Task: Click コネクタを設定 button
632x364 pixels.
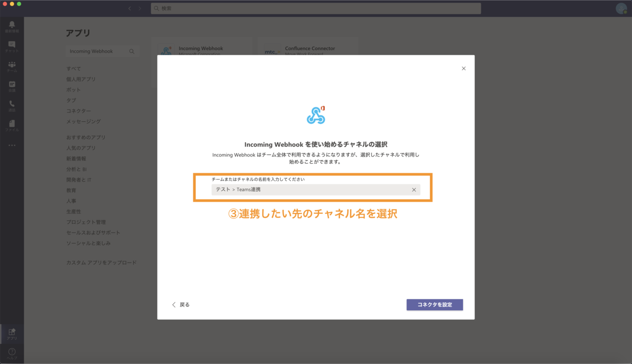Action: 434,304
